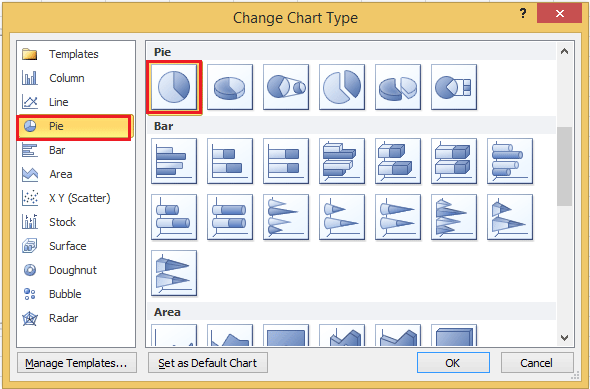Select Clustered Bar in 3-D chart
The image size is (590, 389).
(342, 161)
